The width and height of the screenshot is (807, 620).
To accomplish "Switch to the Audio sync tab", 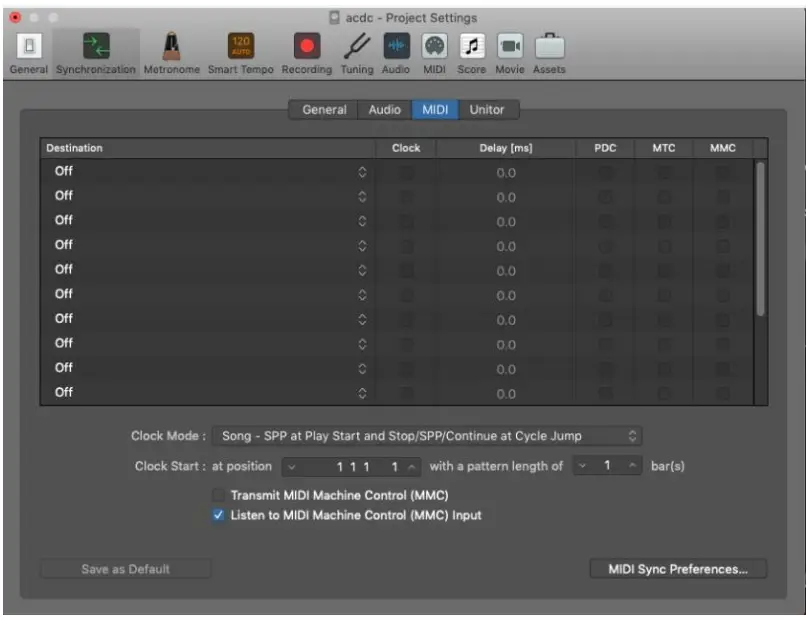I will [x=384, y=110].
